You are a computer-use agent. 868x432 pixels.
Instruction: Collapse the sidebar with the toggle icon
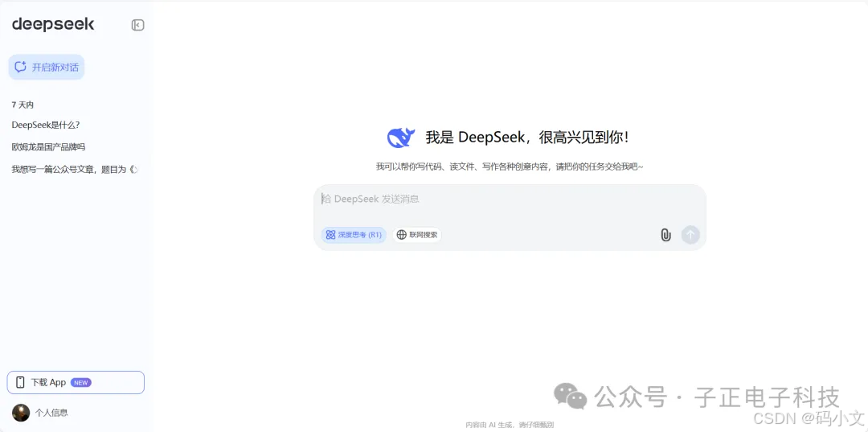138,25
